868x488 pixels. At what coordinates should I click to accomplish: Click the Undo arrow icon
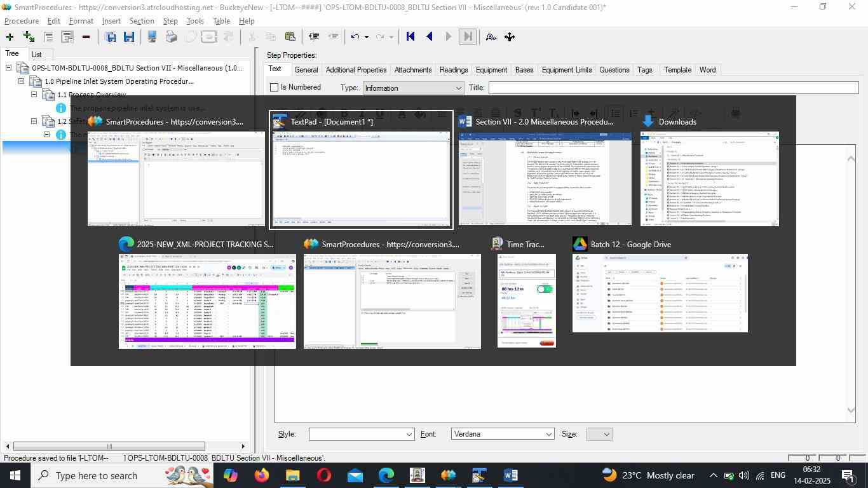tap(356, 37)
